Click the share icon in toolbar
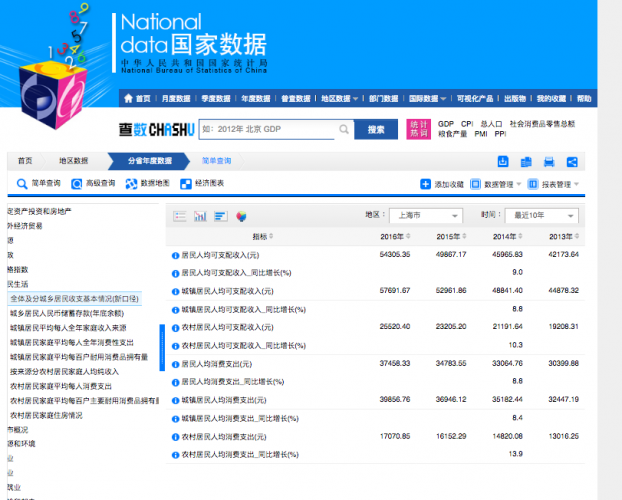622x500 pixels. pos(572,162)
